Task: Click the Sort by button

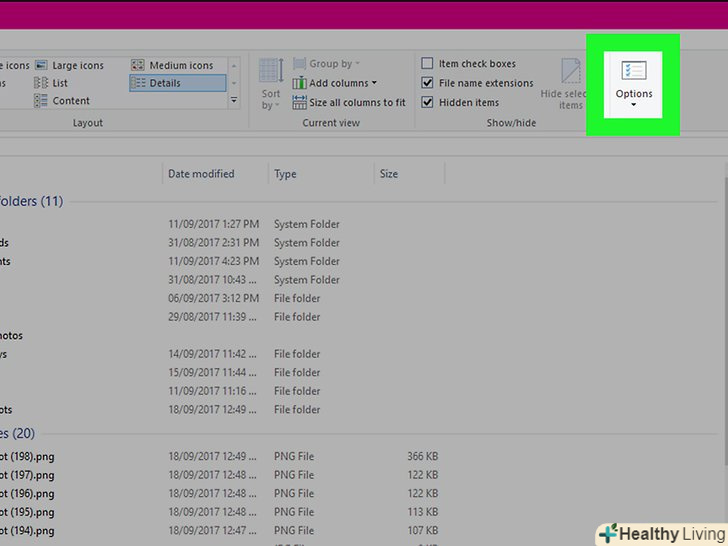Action: (x=271, y=84)
